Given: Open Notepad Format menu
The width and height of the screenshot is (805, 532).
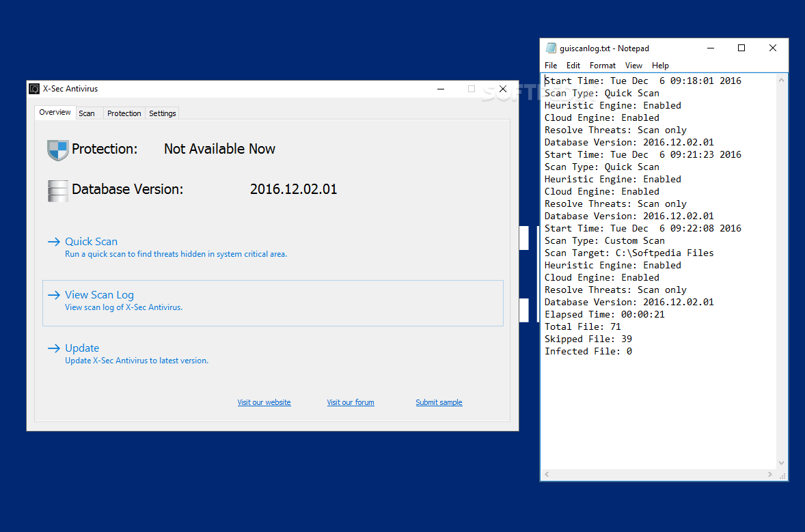Looking at the screenshot, I should pos(603,65).
